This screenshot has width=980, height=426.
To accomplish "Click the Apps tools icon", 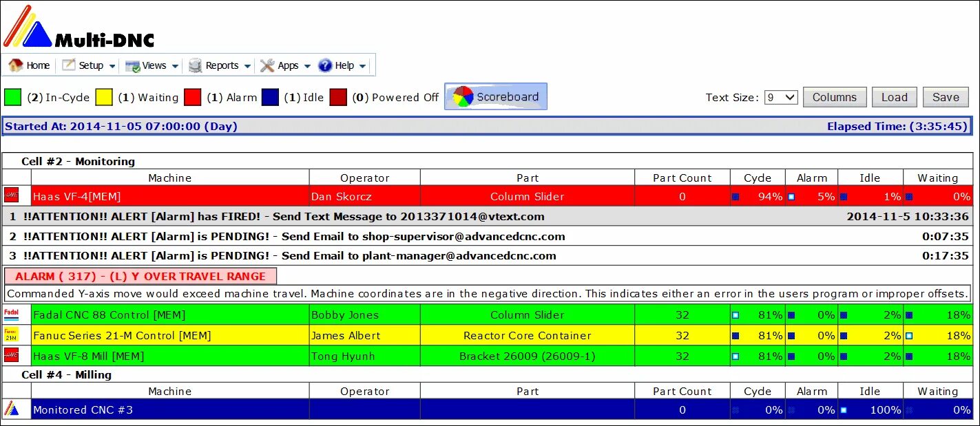I will click(267, 65).
